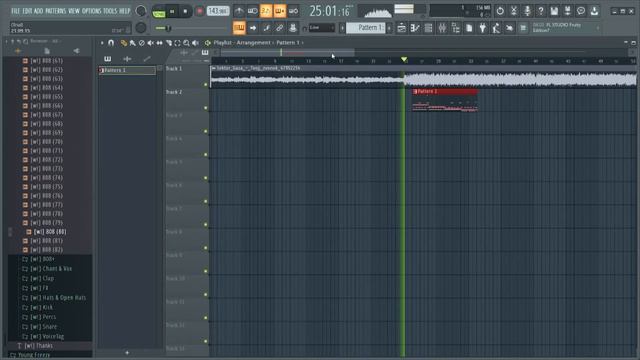Click the pause playback button
This screenshot has width=640, height=360.
[x=172, y=11]
